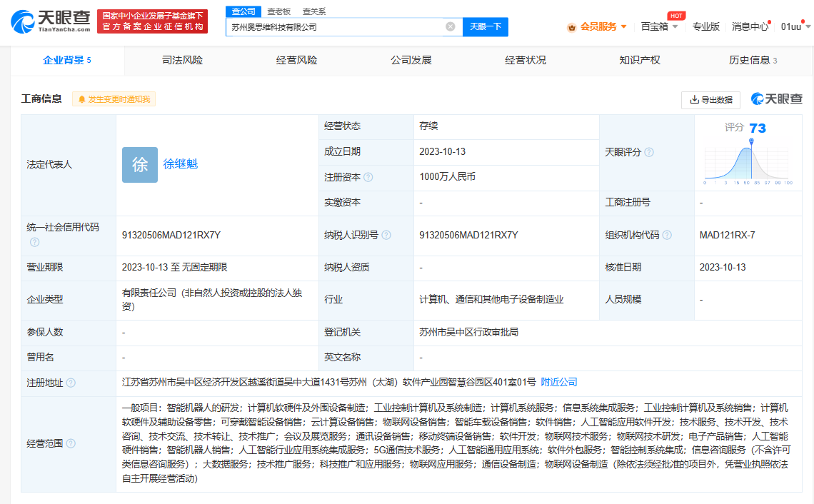Image resolution: width=814 pixels, height=504 pixels.
Task: Click the bell icon in 发生变更时通知我
Action: coord(81,99)
